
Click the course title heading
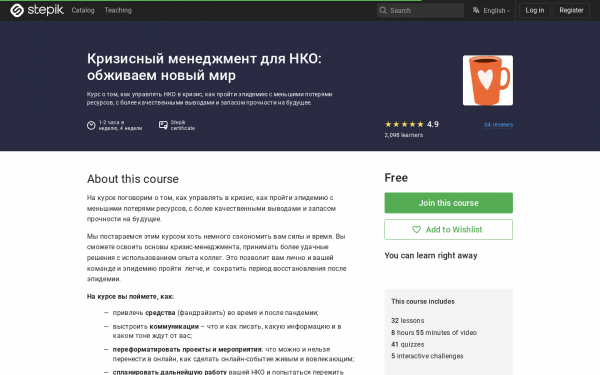[204, 67]
